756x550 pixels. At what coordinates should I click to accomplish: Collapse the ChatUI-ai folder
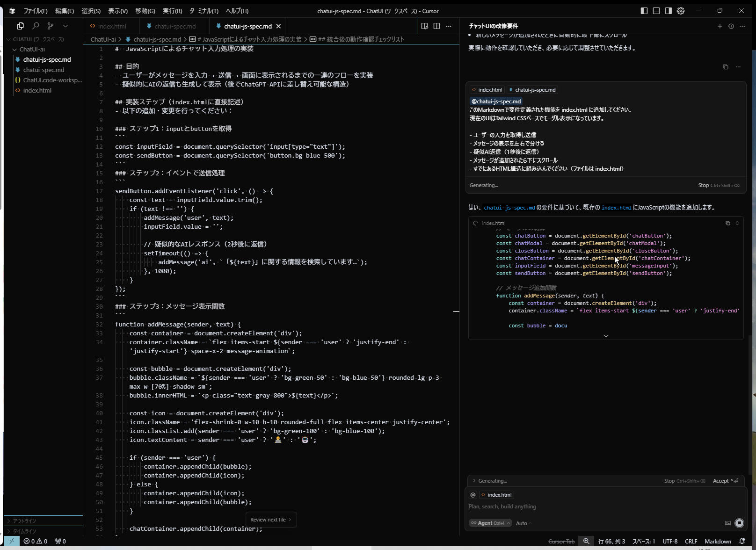[x=32, y=49]
